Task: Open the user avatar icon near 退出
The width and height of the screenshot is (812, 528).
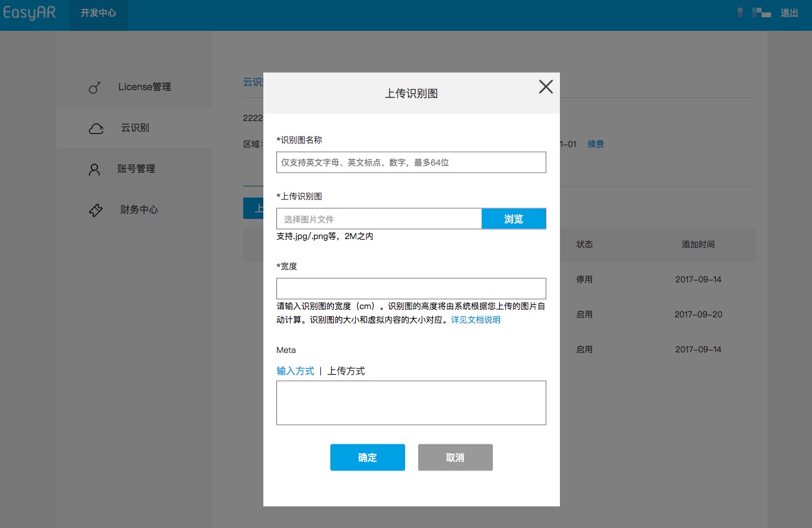Action: (x=740, y=12)
